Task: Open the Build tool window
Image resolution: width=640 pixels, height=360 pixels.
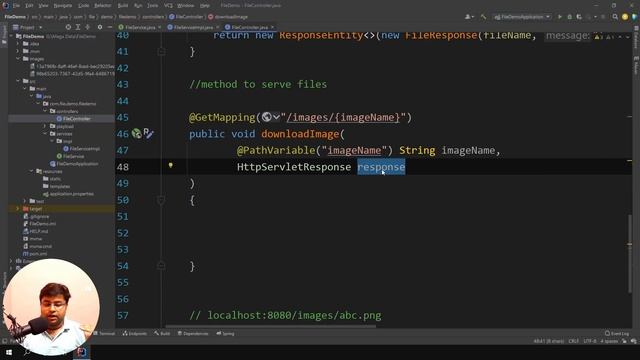Action: point(162,333)
